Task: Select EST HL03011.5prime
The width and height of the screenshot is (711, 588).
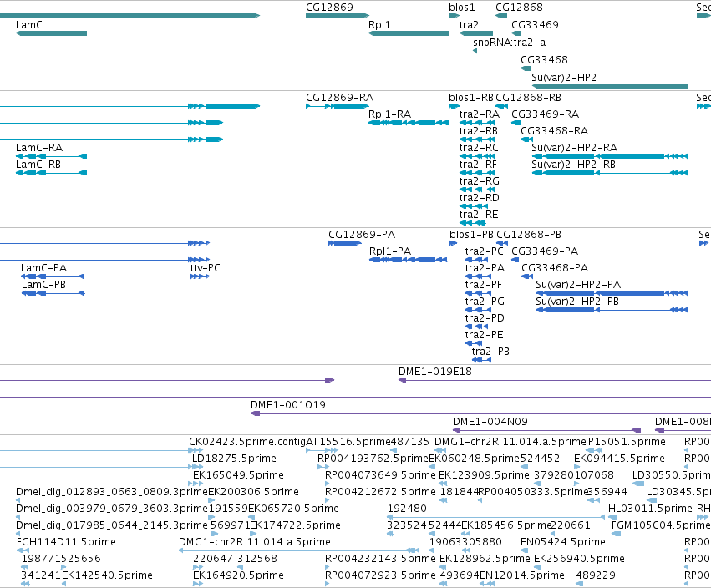Action: point(650,509)
